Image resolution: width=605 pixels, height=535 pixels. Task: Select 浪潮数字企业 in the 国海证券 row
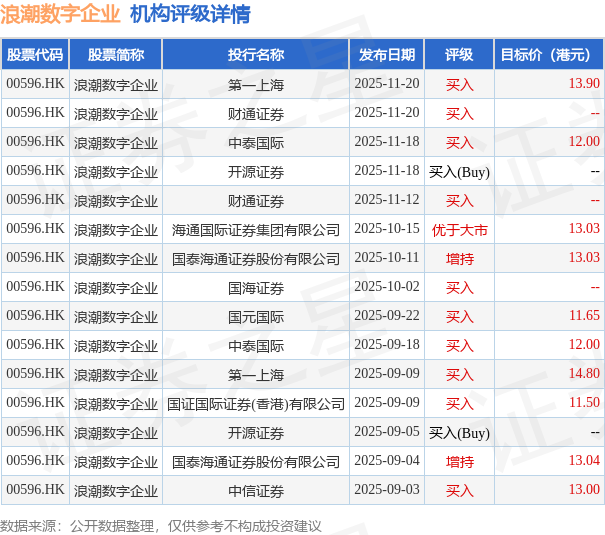click(x=116, y=288)
